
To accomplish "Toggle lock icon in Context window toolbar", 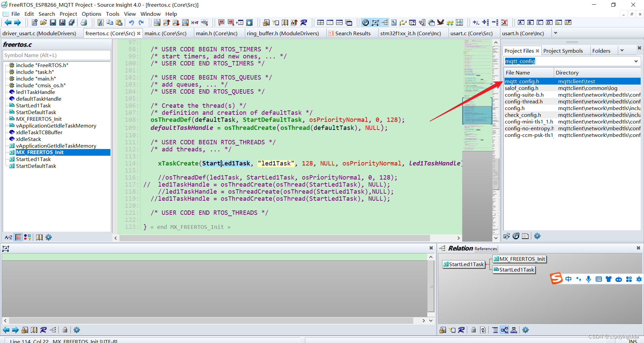I will click(x=65, y=330).
